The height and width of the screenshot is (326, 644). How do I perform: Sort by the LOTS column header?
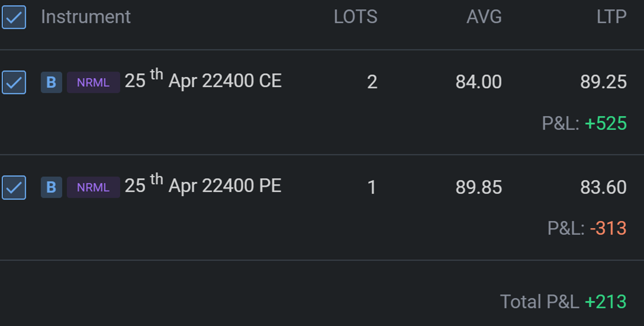(x=355, y=17)
